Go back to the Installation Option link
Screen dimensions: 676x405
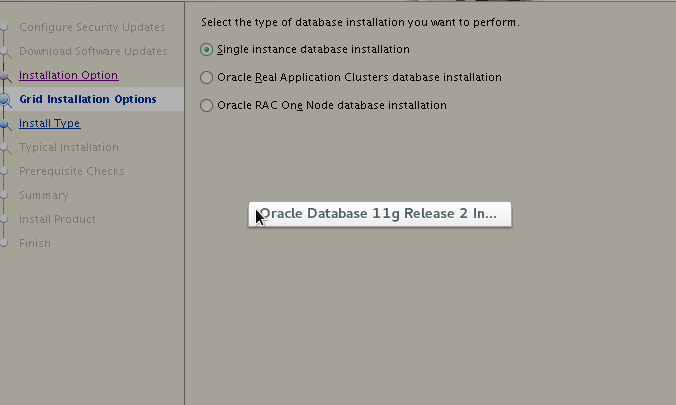[x=68, y=75]
